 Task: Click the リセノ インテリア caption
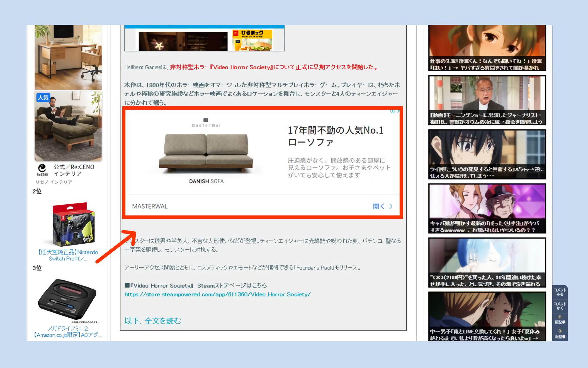(x=54, y=182)
